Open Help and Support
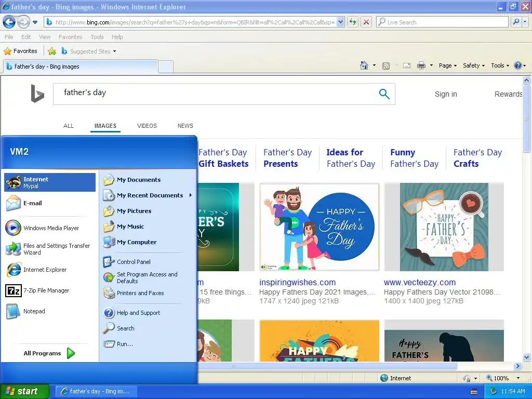Viewport: 532px width, 399px height. (148, 313)
